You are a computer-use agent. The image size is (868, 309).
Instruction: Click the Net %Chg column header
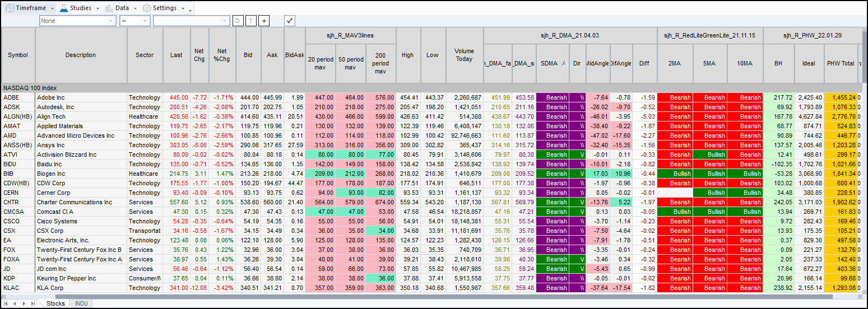[222, 55]
